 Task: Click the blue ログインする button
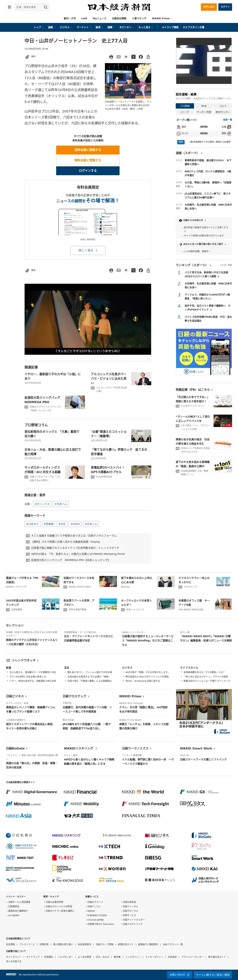88,171
